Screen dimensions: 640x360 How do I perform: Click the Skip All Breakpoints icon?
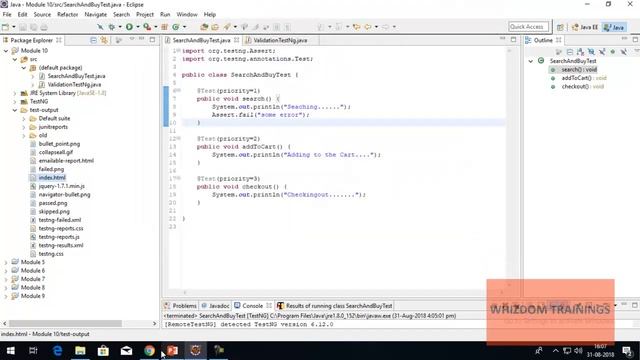[x=100, y=27]
